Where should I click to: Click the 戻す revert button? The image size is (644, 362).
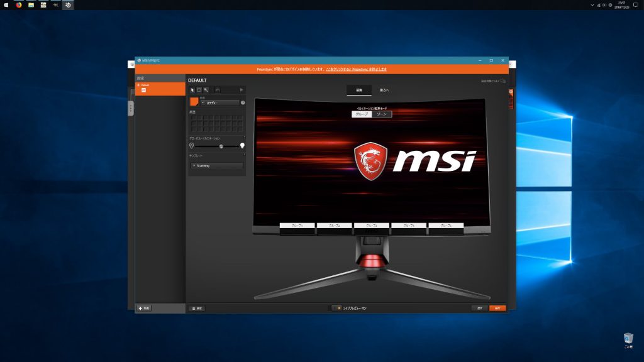pos(480,308)
